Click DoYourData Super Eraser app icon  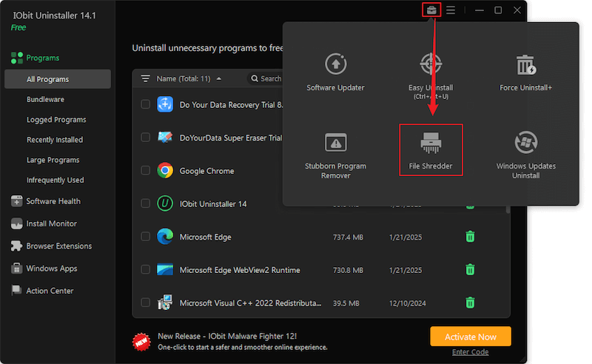pyautogui.click(x=165, y=137)
